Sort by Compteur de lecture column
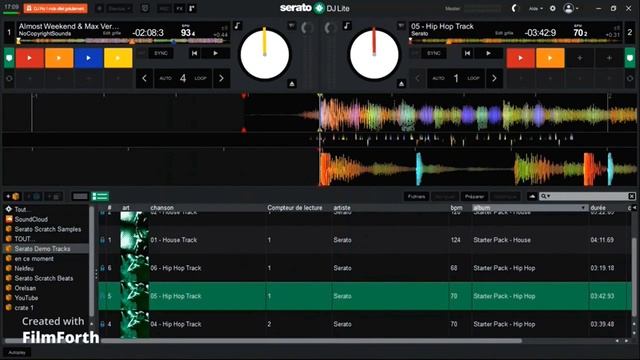 295,208
